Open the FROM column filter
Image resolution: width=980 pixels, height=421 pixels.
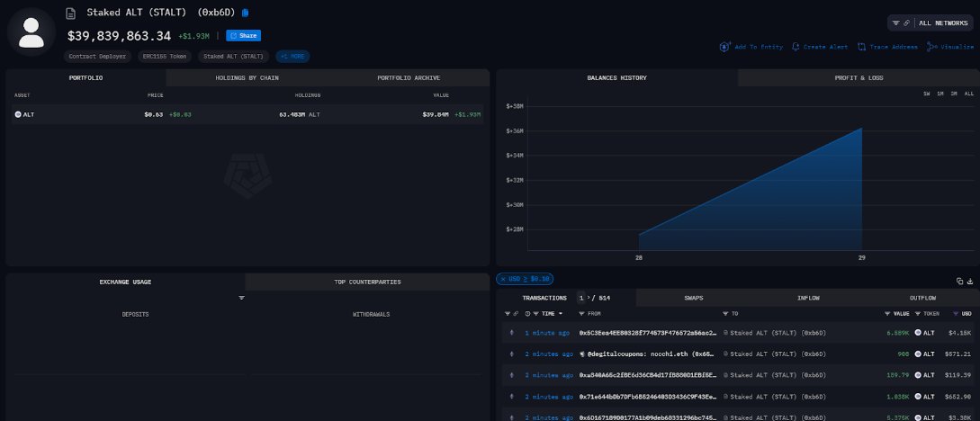582,314
